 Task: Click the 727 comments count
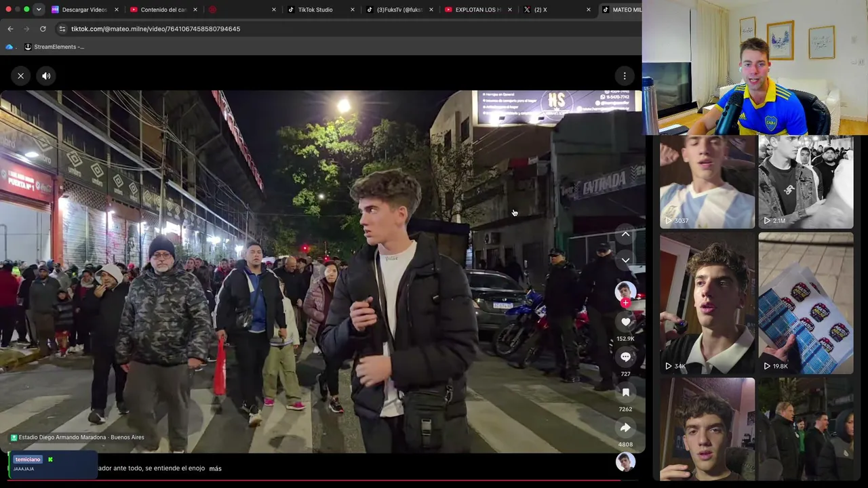(625, 374)
